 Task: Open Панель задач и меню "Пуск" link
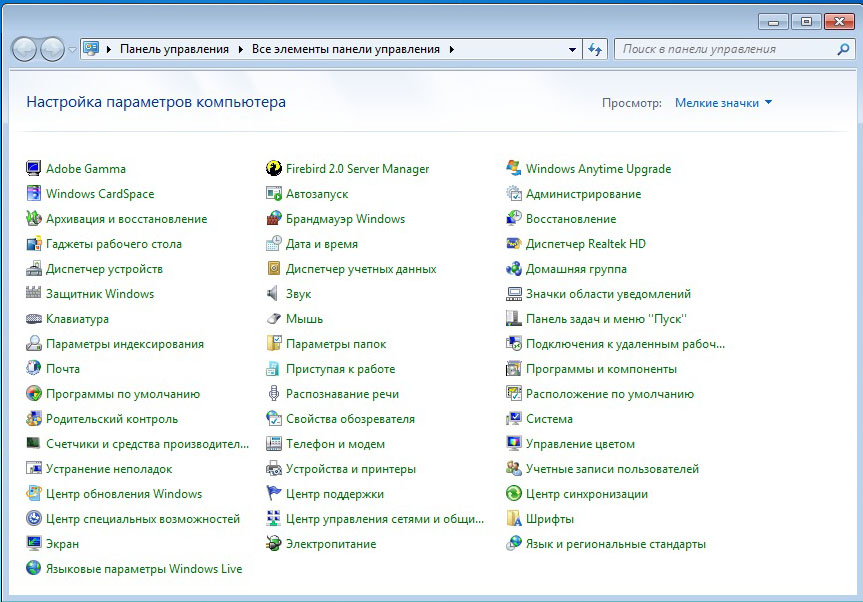pyautogui.click(x=607, y=319)
